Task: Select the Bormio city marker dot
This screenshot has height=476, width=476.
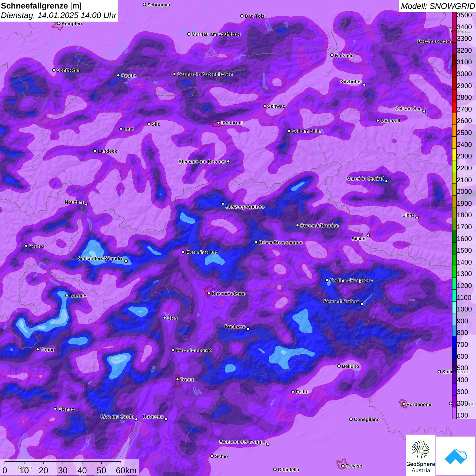Action: coord(67,296)
